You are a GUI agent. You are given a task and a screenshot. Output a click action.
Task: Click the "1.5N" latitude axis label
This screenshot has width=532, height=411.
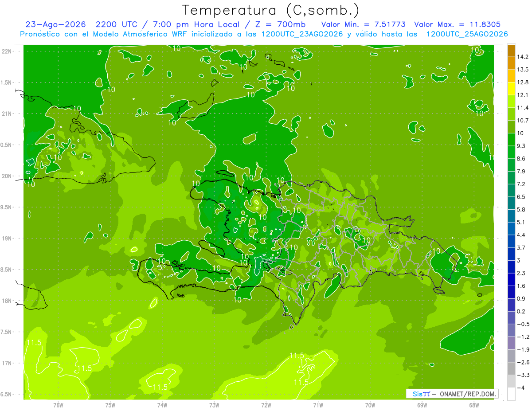click(7, 82)
